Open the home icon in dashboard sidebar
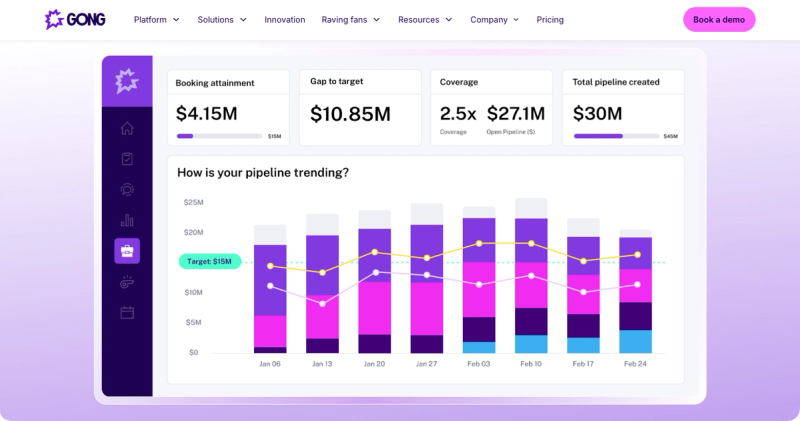The height and width of the screenshot is (421, 800). [x=127, y=128]
